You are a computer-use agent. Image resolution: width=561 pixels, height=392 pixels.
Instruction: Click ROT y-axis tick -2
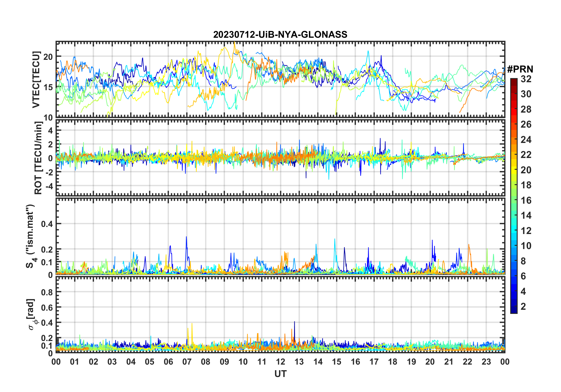tap(49, 172)
